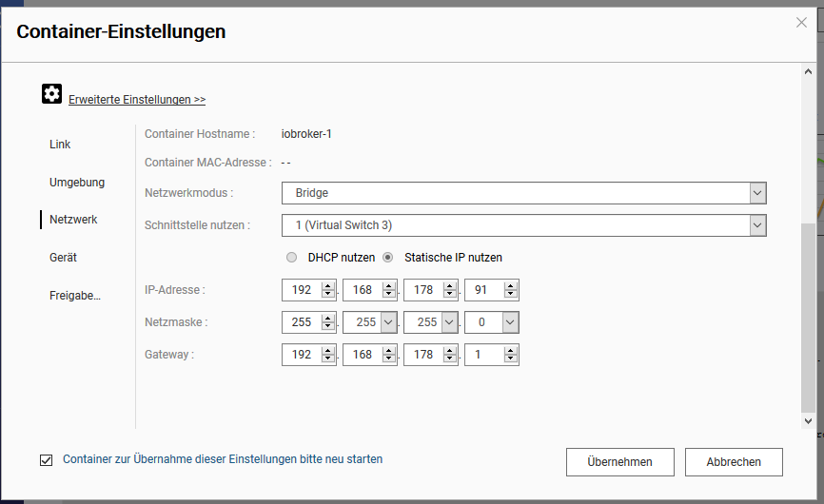Close the Container-Einstellungen dialog with X
Screen dimensions: 824x504
pyautogui.click(x=801, y=23)
